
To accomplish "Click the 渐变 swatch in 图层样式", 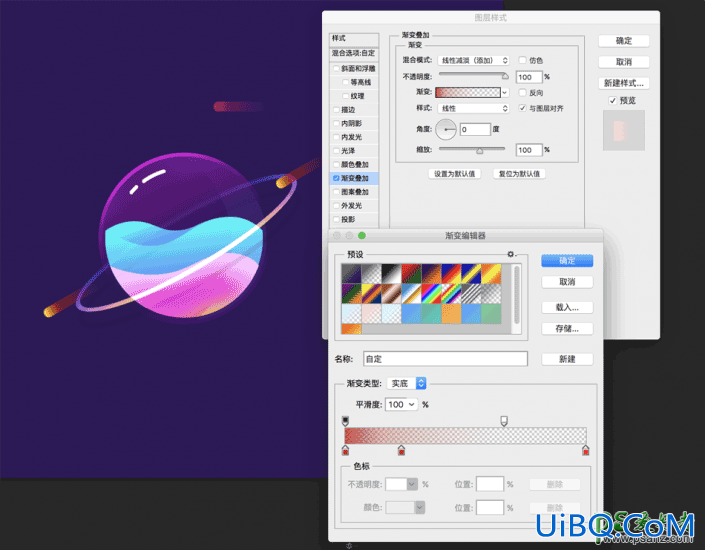I will 468,93.
